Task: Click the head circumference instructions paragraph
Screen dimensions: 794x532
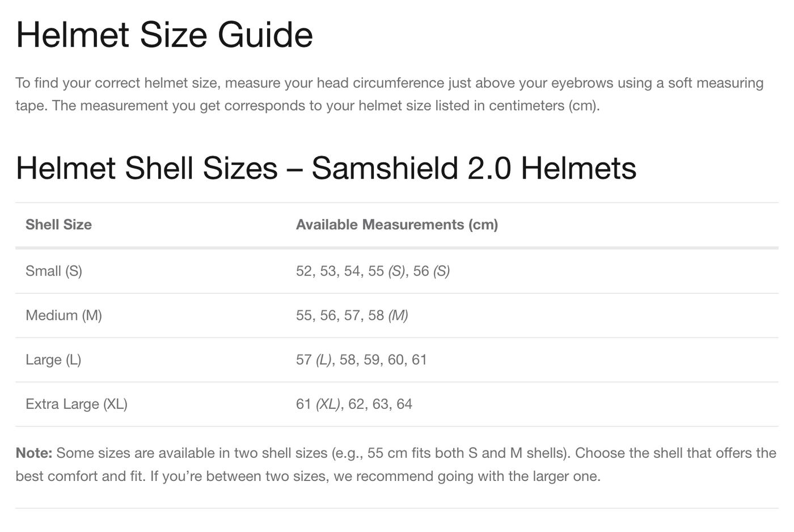Action: [389, 94]
